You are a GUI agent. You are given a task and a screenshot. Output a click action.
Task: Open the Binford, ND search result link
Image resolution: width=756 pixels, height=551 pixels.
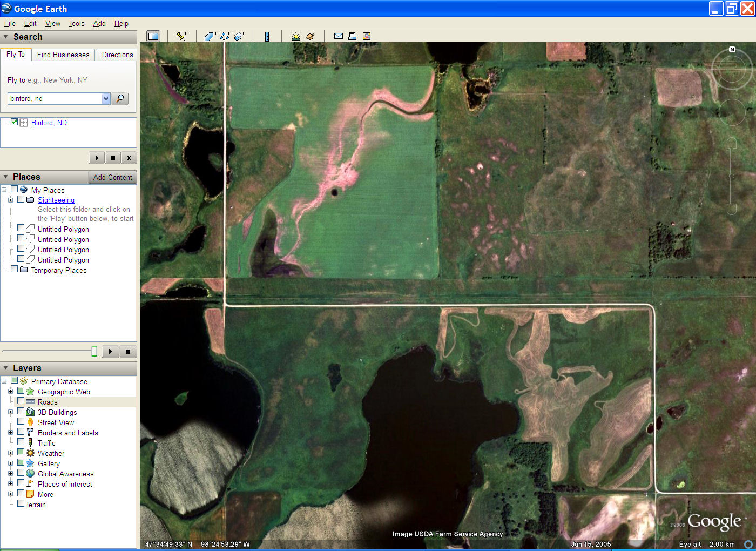click(x=49, y=123)
